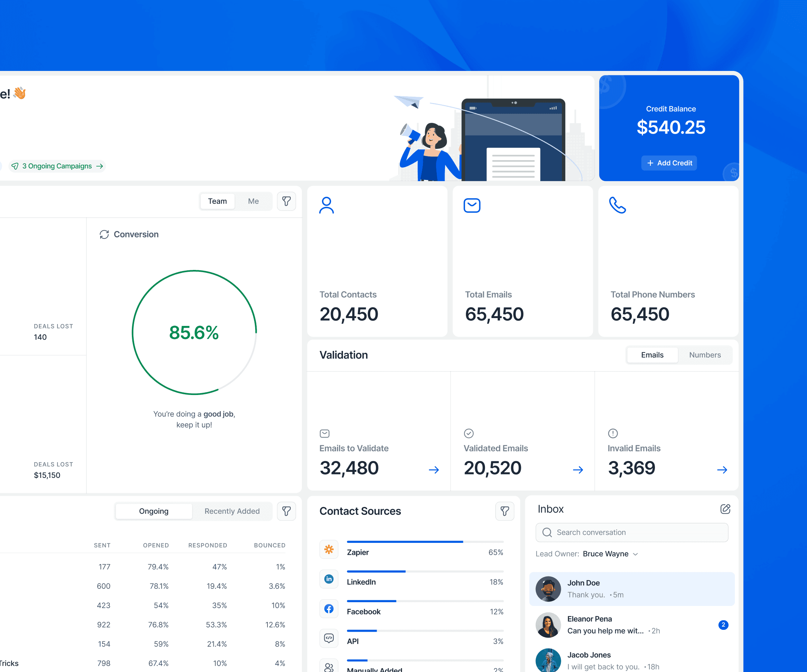Click the Search conversation field
The width and height of the screenshot is (807, 672).
click(x=632, y=532)
